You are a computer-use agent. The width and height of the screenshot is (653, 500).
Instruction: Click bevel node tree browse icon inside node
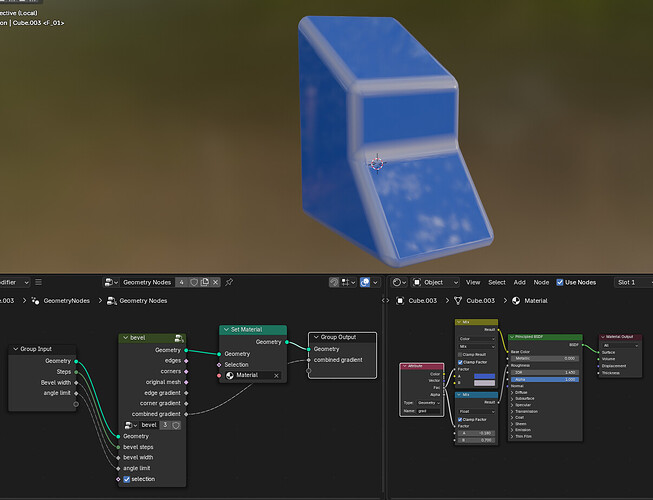pyautogui.click(x=131, y=425)
